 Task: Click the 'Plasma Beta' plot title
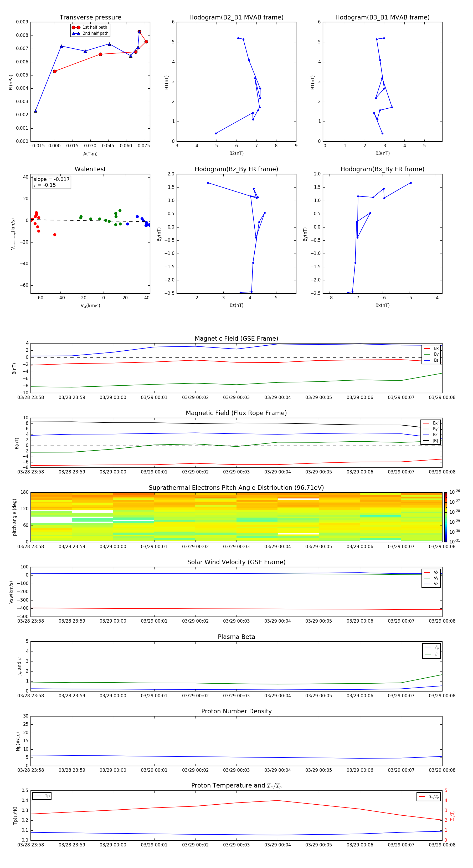[x=236, y=637]
